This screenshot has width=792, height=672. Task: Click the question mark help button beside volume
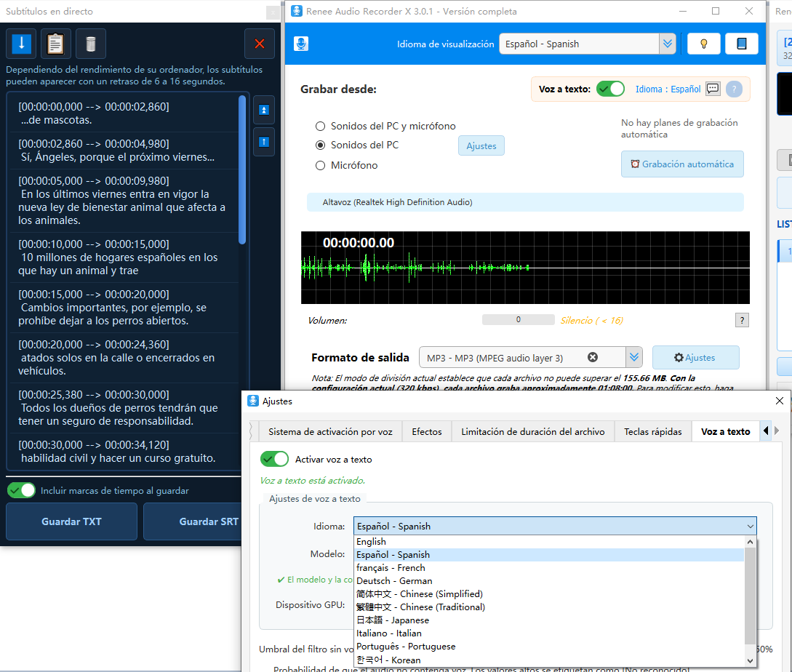[x=742, y=320]
